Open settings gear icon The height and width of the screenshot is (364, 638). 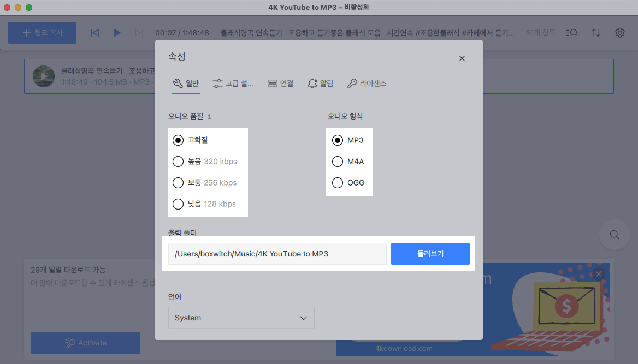point(619,33)
